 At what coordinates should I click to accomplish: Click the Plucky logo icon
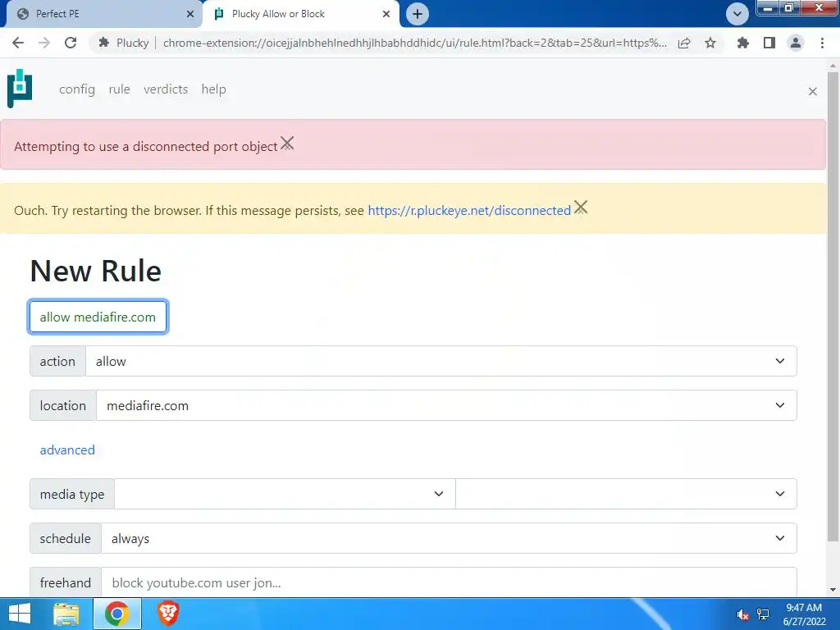pyautogui.click(x=20, y=89)
